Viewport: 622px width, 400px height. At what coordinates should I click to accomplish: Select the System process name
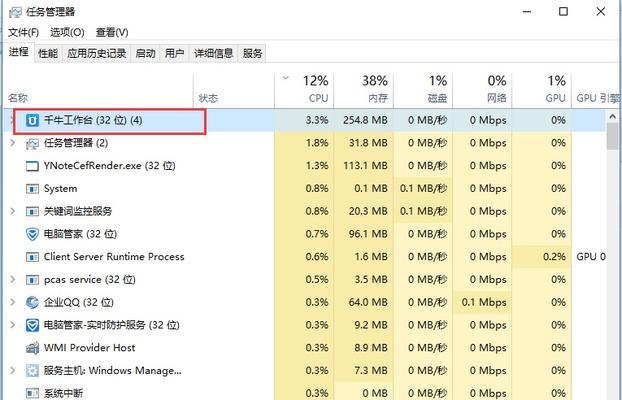click(60, 188)
